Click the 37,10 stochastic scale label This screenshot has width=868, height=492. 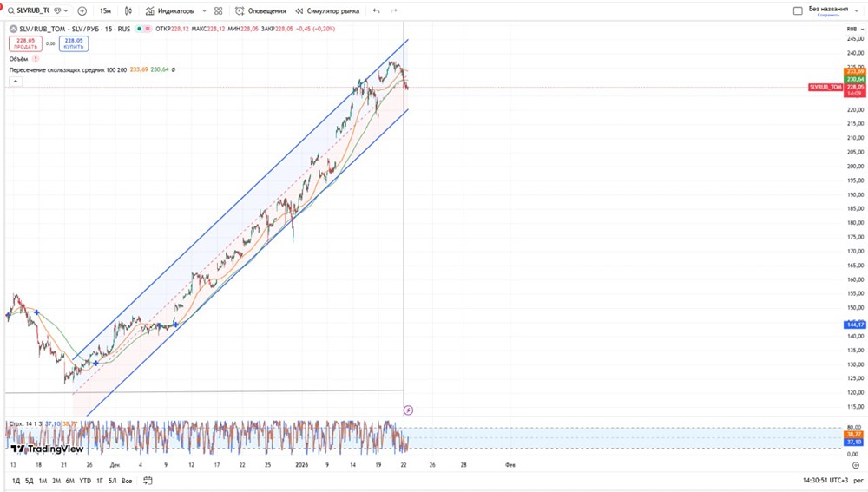[x=854, y=443]
